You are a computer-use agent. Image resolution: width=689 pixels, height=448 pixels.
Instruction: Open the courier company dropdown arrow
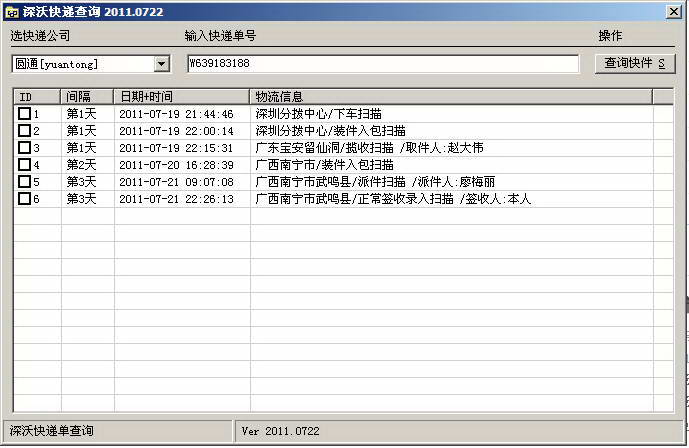click(162, 64)
